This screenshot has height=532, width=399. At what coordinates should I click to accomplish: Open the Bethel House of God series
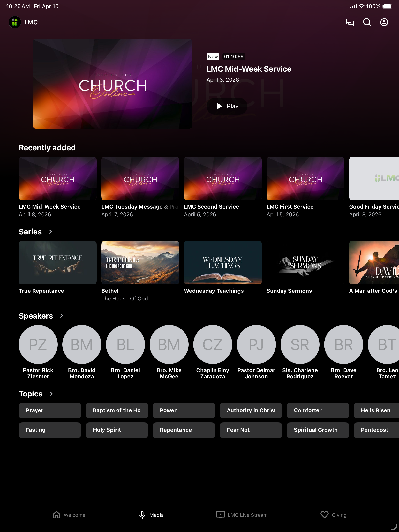click(x=140, y=263)
